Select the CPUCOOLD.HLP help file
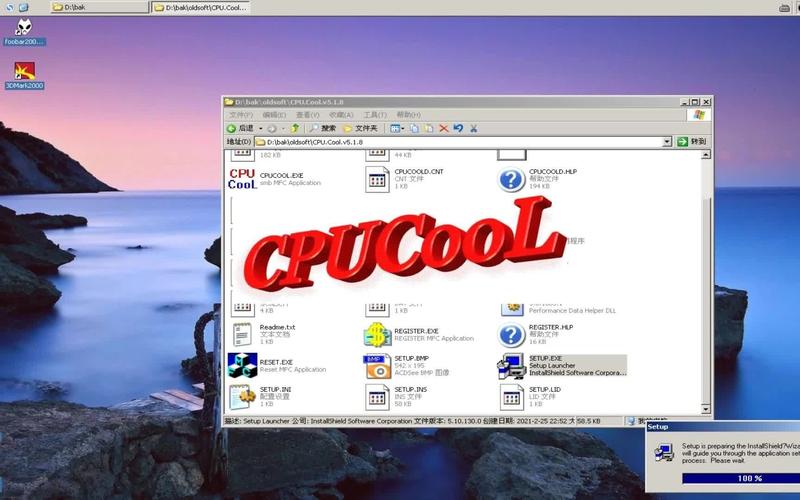800x500 pixels. tap(537, 179)
